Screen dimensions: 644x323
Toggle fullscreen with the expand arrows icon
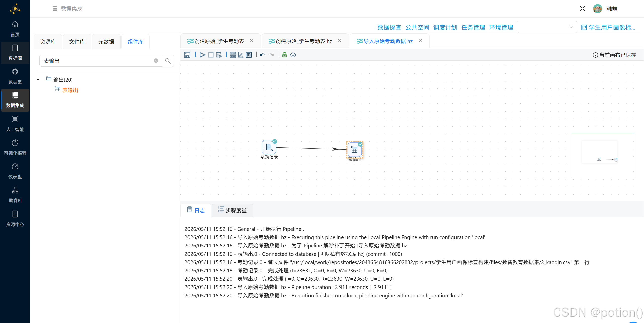(x=582, y=9)
